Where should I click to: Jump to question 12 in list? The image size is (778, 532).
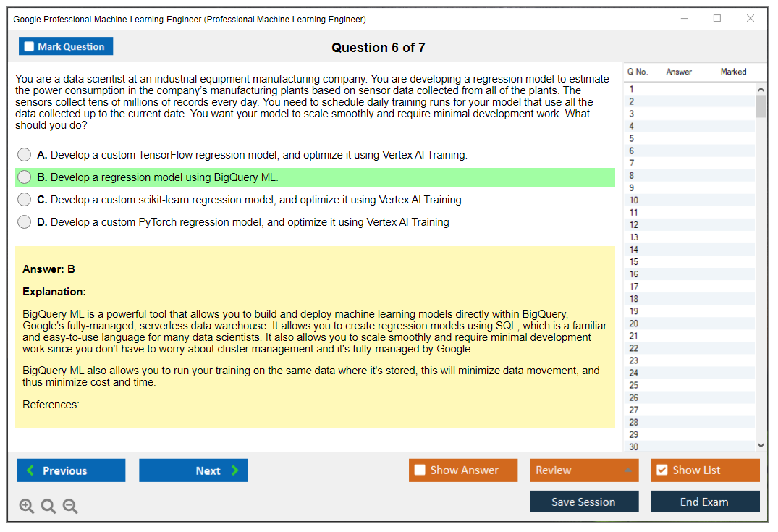(634, 225)
